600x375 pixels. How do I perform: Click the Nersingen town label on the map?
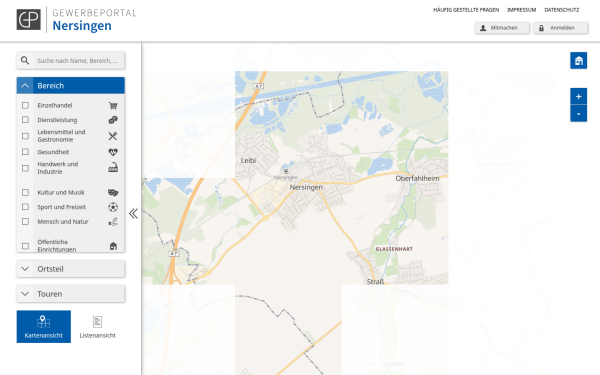pos(306,188)
